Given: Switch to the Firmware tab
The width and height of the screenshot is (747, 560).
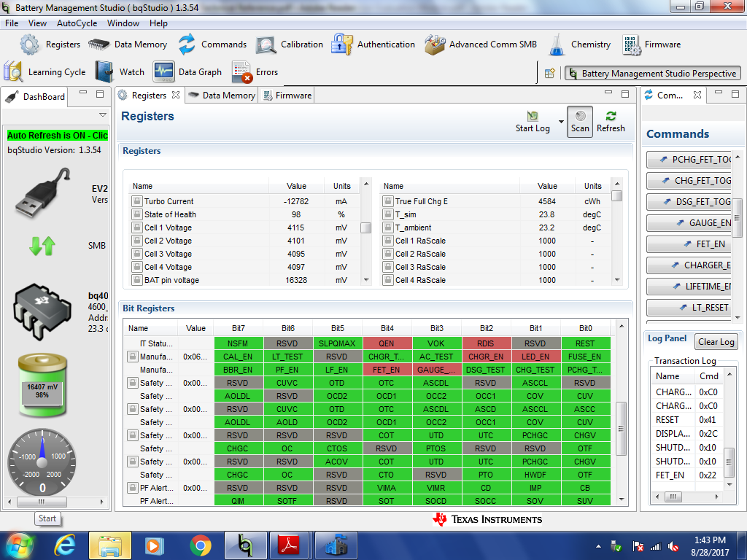Looking at the screenshot, I should click(x=287, y=96).
